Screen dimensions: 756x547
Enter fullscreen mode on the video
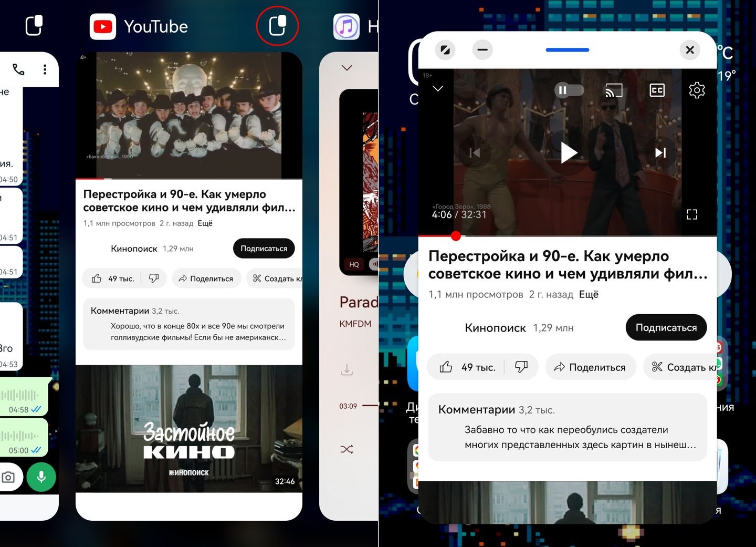click(x=692, y=214)
